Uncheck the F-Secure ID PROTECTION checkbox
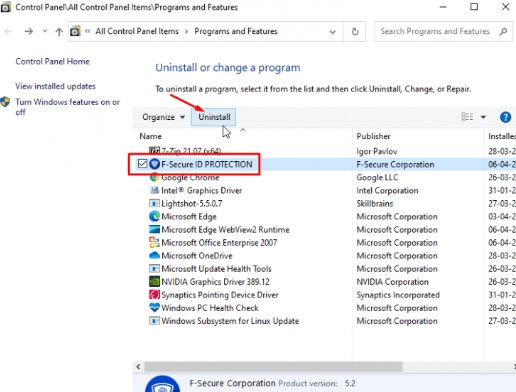The height and width of the screenshot is (392, 516). [x=142, y=164]
